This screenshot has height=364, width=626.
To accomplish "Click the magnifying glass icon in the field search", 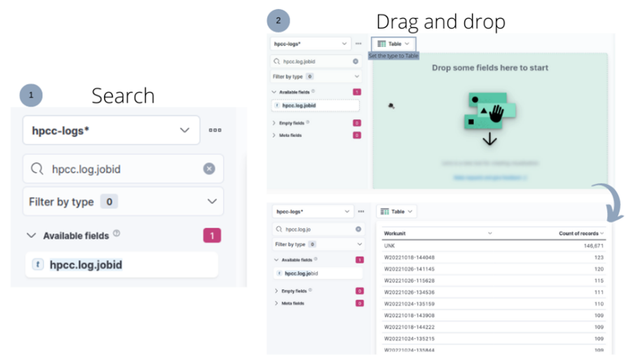I will click(37, 169).
